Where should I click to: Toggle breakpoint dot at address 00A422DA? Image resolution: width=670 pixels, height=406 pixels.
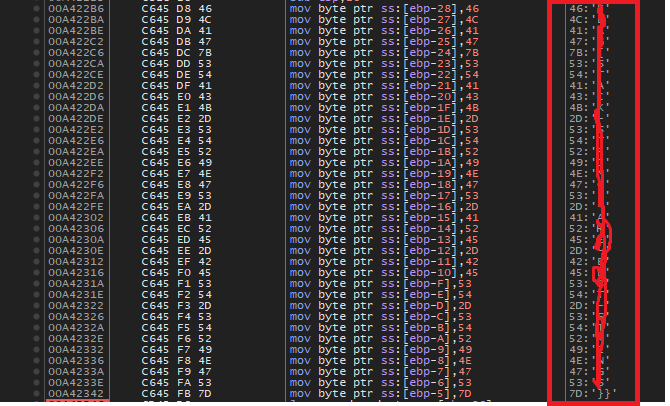(x=37, y=108)
